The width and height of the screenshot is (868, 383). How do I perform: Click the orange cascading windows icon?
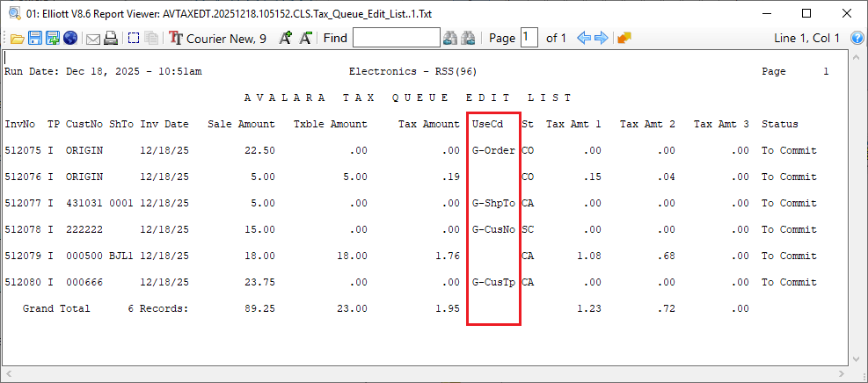(624, 38)
